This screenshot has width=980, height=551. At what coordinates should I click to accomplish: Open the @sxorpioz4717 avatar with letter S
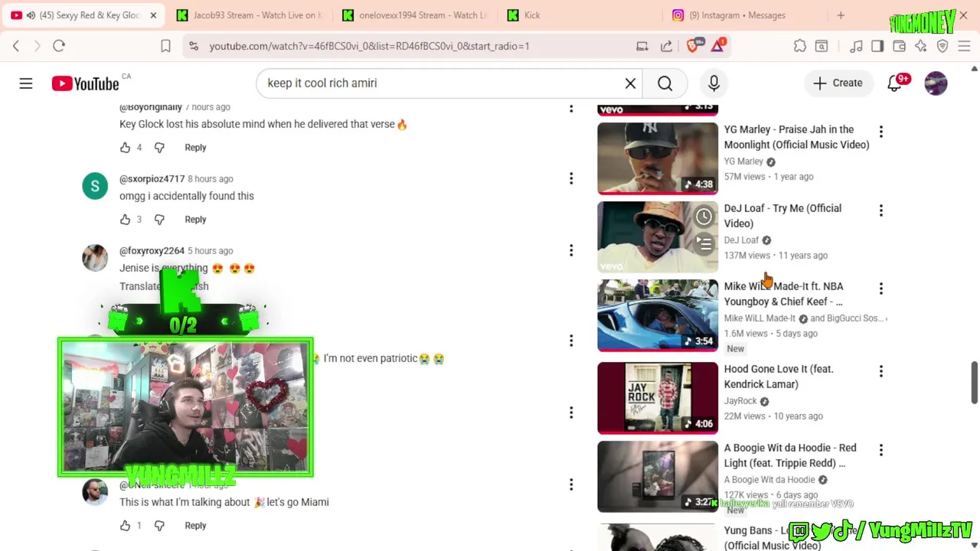point(95,186)
